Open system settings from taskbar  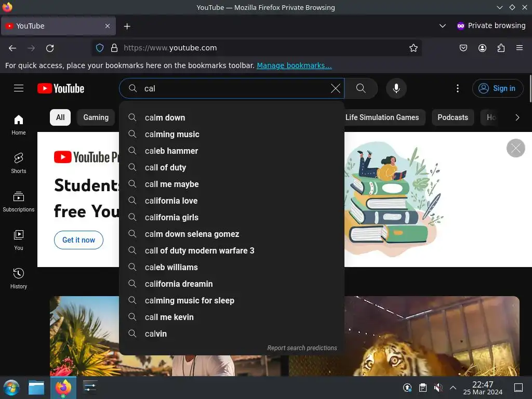[90, 388]
